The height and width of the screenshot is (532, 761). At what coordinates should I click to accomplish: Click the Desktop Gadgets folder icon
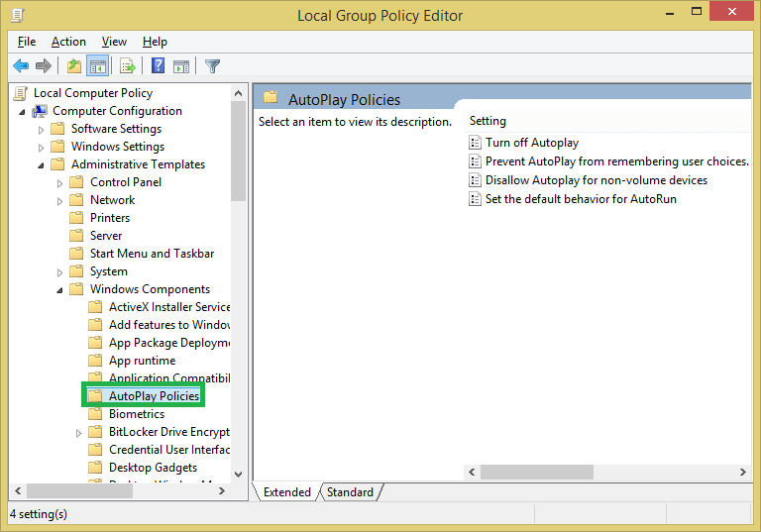click(95, 467)
